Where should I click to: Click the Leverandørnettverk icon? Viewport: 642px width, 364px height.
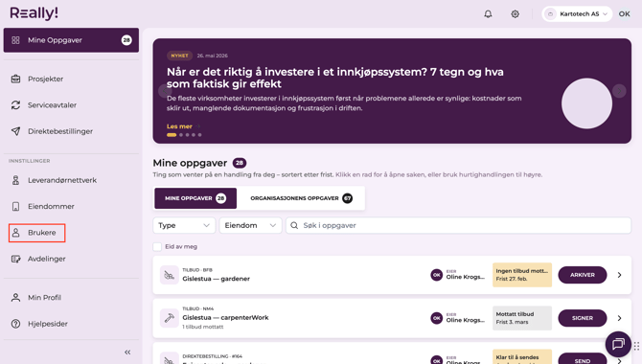pos(15,180)
